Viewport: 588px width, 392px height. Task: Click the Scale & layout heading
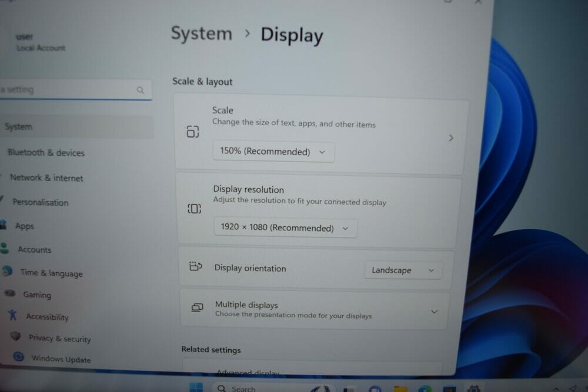click(202, 81)
